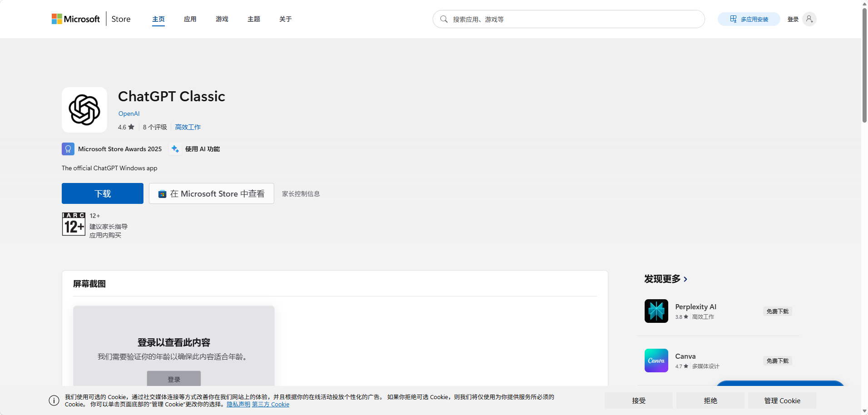Open the 高效工作 category link
868x415 pixels.
pyautogui.click(x=188, y=127)
